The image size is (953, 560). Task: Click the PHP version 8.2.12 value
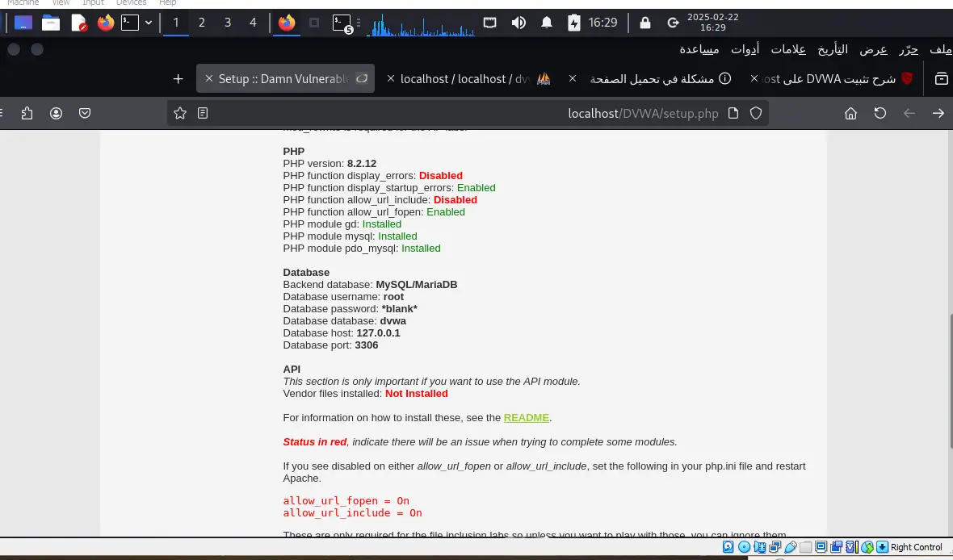pos(362,163)
